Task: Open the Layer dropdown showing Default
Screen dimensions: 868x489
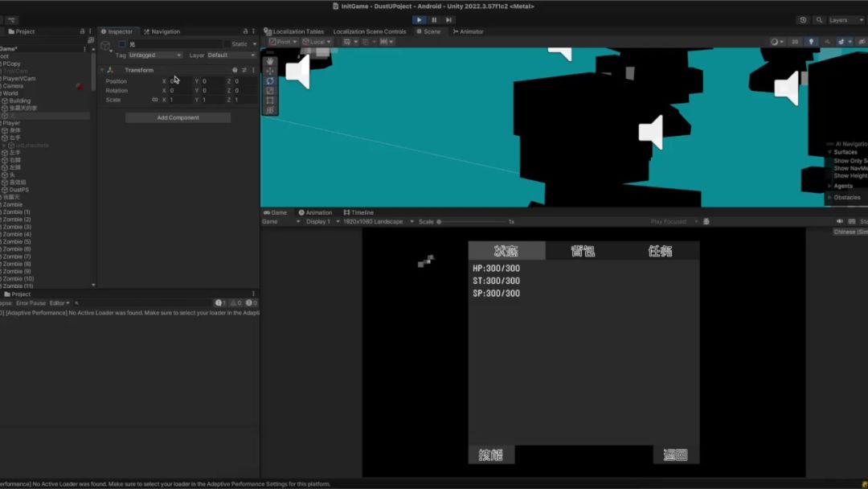Action: 229,55
